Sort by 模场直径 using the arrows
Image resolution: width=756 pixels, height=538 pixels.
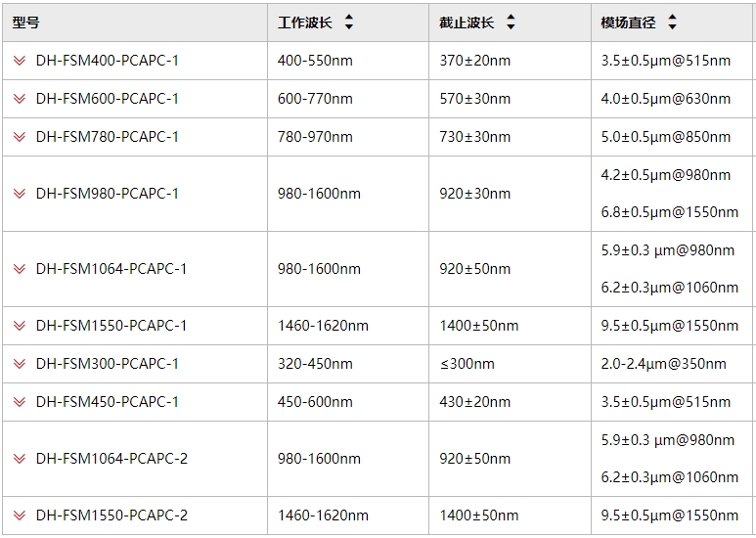672,22
